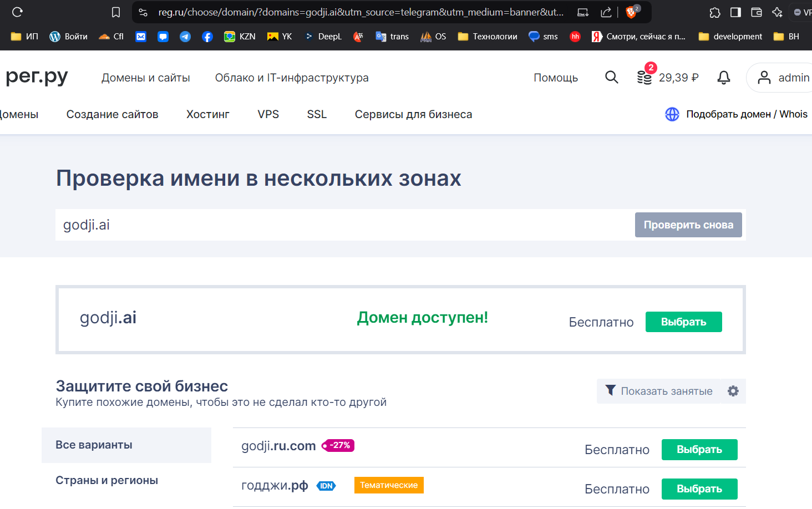Screen dimensions: 812x509
Task: Open the Cloudflare Cfl bookmark
Action: 111,37
